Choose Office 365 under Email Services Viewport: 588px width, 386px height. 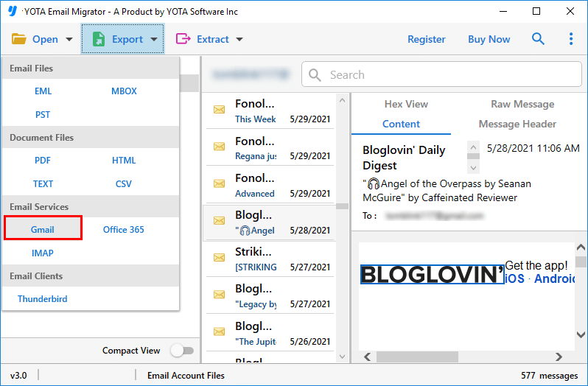tap(124, 230)
